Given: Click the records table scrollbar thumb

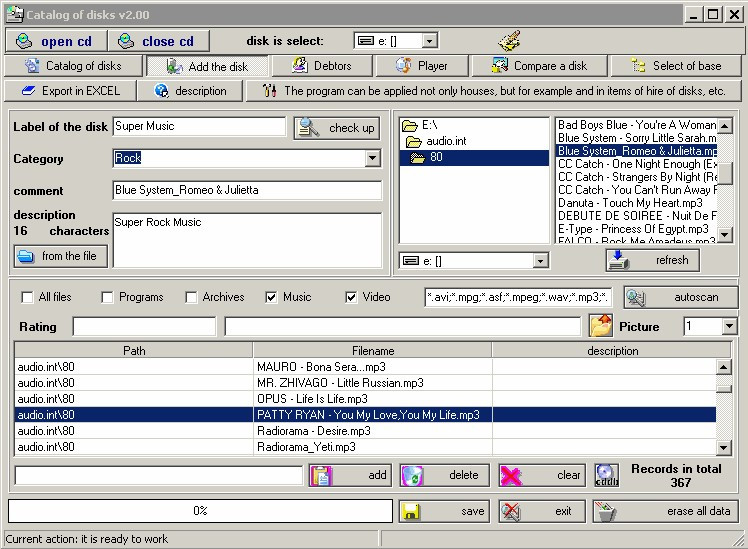Looking at the screenshot, I should tap(724, 389).
